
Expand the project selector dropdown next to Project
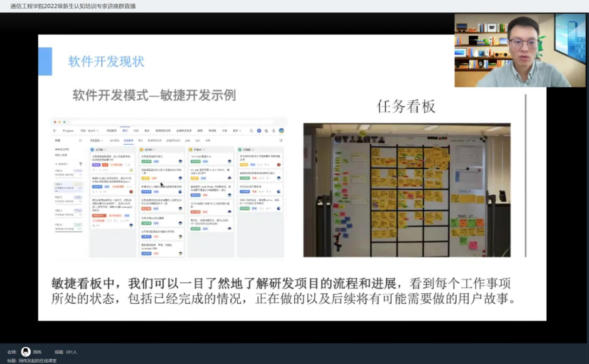[x=90, y=131]
